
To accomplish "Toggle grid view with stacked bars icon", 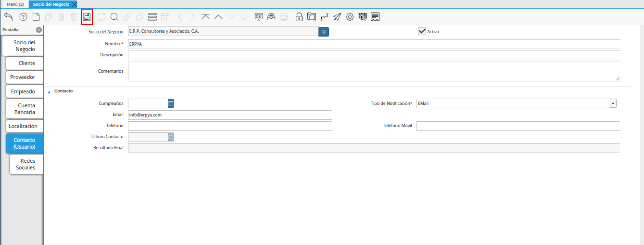I will (x=152, y=17).
